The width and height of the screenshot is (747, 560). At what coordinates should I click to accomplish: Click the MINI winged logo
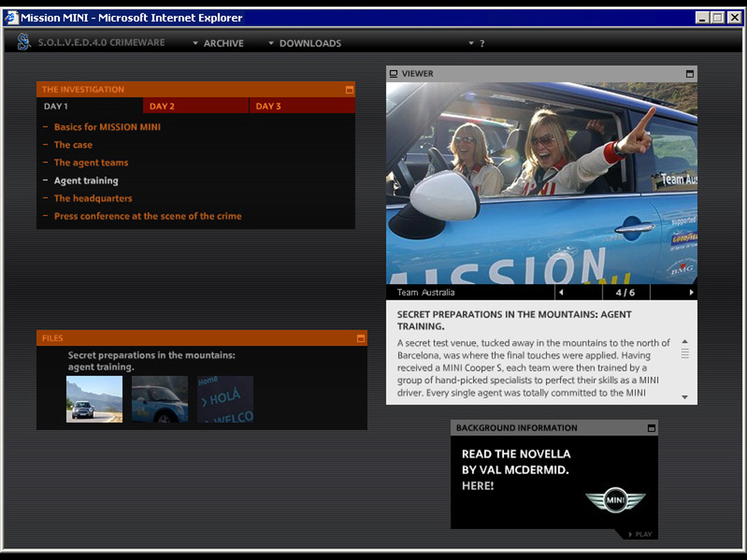pos(615,500)
